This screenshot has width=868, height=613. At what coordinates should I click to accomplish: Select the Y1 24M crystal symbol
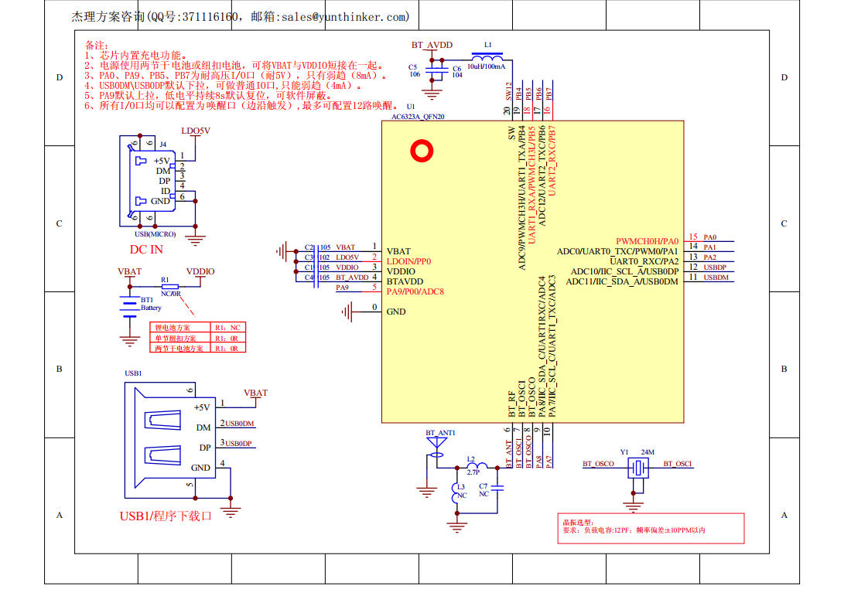pos(637,468)
